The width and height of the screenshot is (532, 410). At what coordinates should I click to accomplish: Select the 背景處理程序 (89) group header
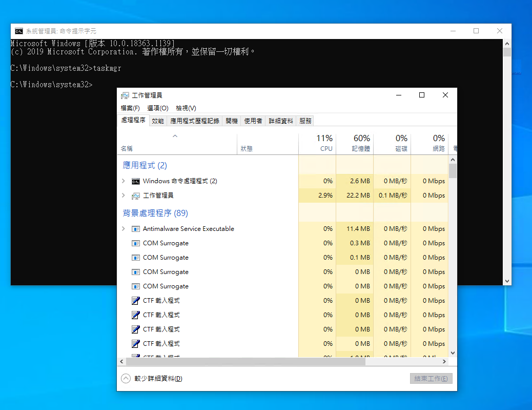click(155, 213)
